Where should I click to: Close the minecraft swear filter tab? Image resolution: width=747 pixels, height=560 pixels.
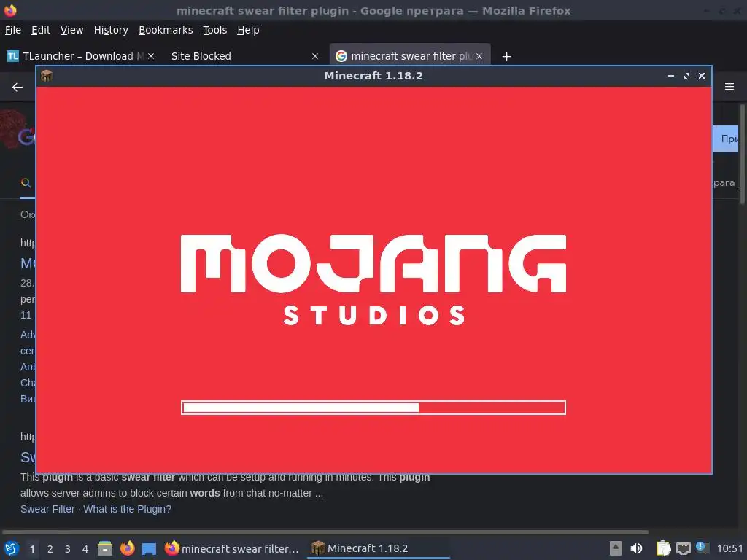479,56
